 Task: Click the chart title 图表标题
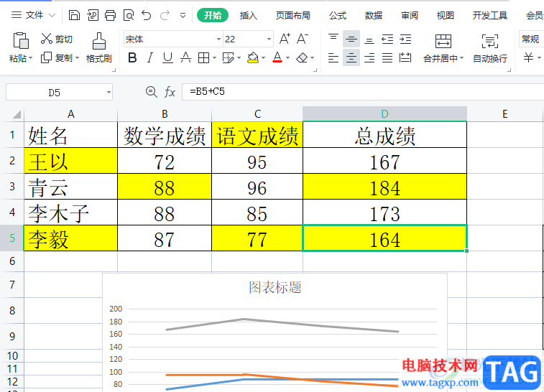(x=275, y=287)
